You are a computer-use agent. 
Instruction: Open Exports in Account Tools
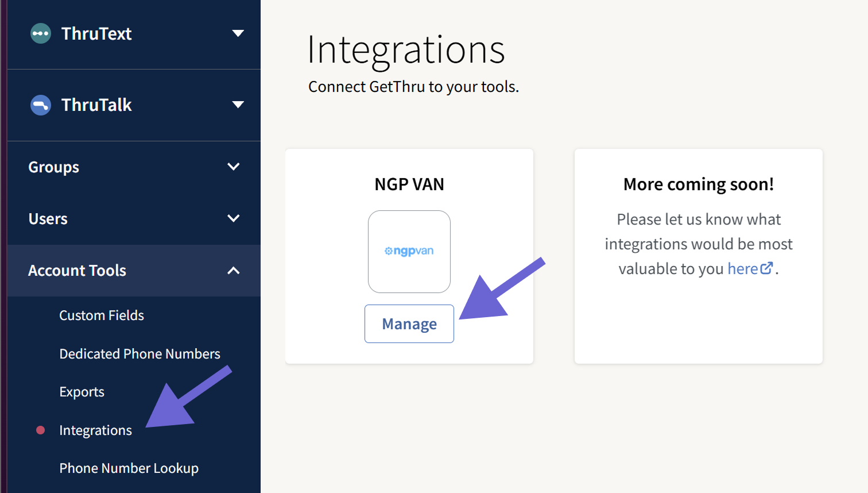[82, 392]
